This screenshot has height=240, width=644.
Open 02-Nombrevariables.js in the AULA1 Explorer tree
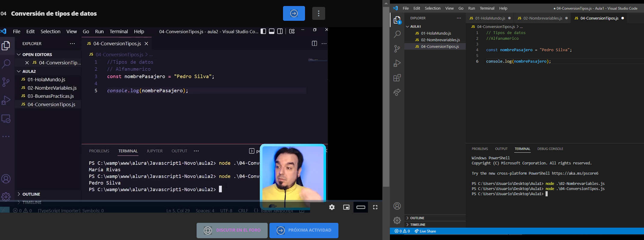point(435,40)
